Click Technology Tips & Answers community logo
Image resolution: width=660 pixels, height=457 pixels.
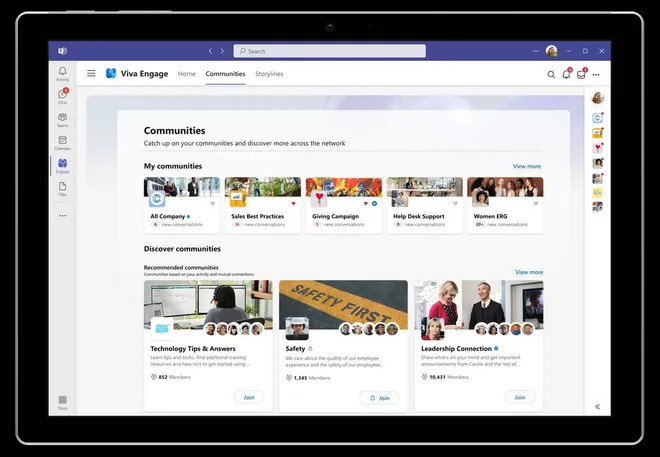(162, 329)
